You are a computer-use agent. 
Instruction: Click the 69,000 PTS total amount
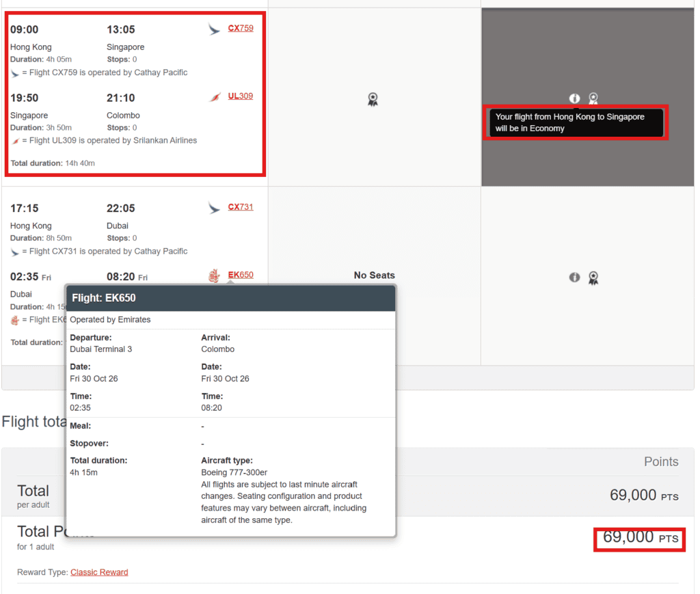pos(638,539)
